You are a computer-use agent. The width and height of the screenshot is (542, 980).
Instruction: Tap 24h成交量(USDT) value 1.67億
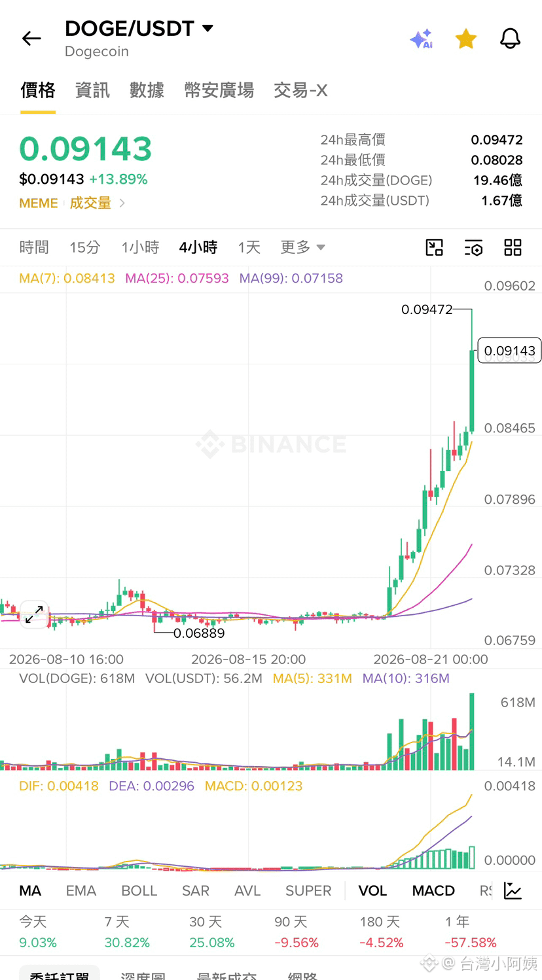click(x=501, y=200)
